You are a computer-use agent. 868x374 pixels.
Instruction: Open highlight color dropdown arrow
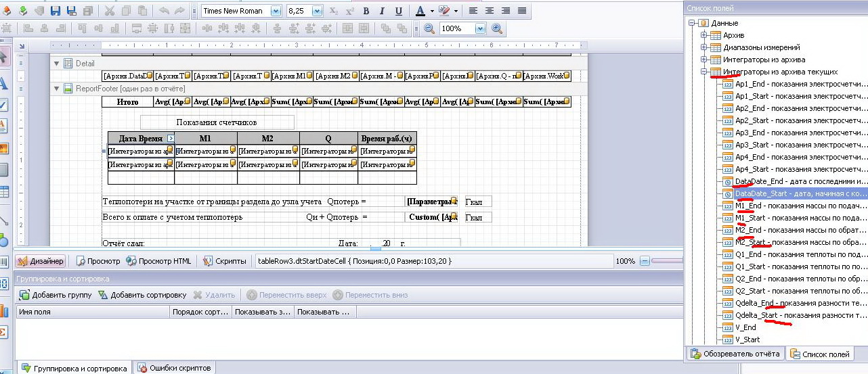click(x=456, y=11)
